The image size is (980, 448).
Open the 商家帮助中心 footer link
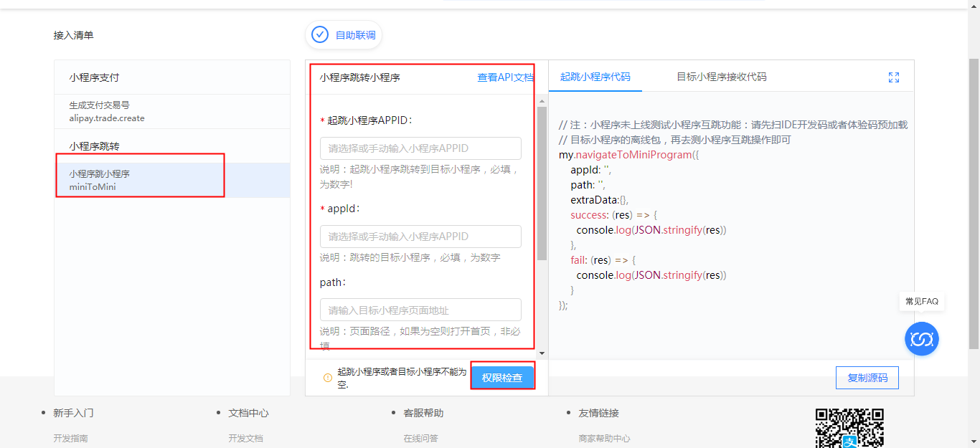click(604, 438)
